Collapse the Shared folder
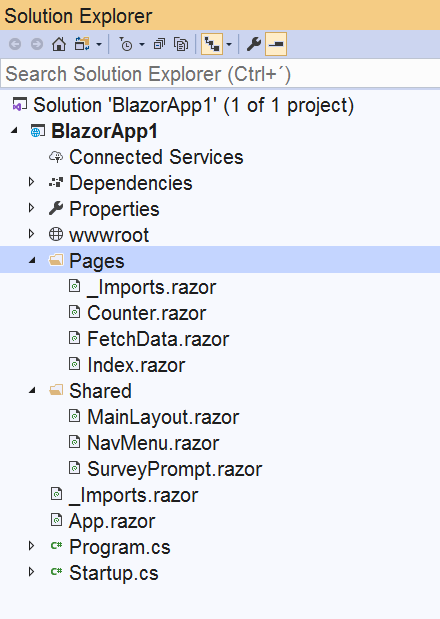 32,390
